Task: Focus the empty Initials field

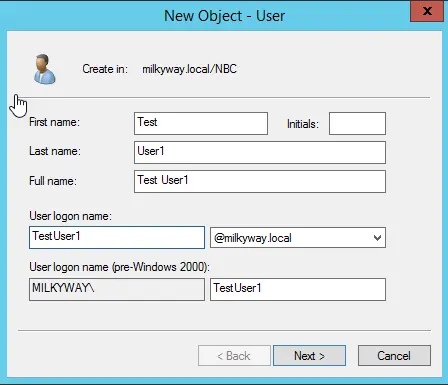Action: (357, 124)
